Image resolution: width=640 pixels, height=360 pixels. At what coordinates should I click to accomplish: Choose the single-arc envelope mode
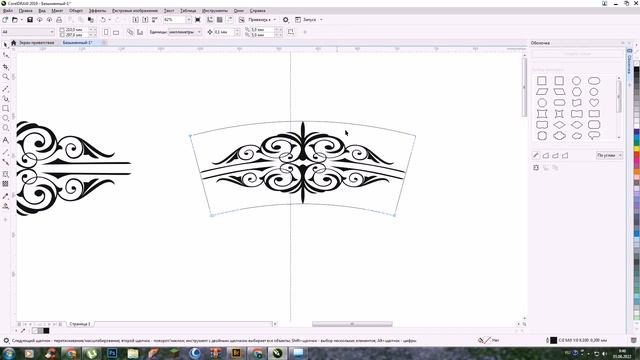click(x=556, y=156)
